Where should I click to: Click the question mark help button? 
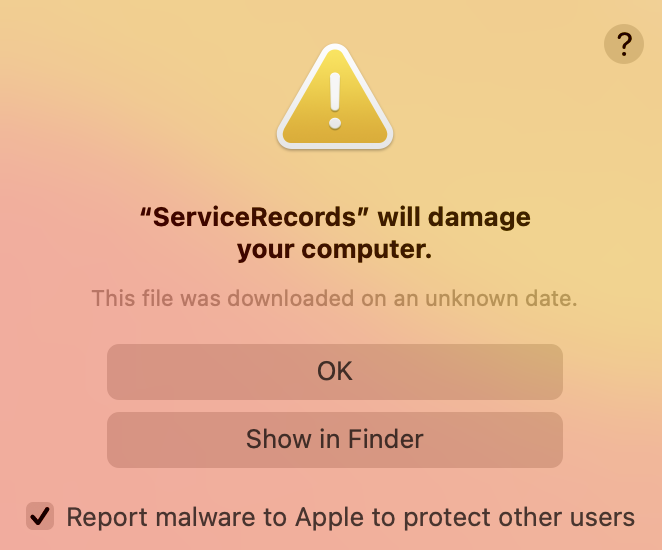624,45
